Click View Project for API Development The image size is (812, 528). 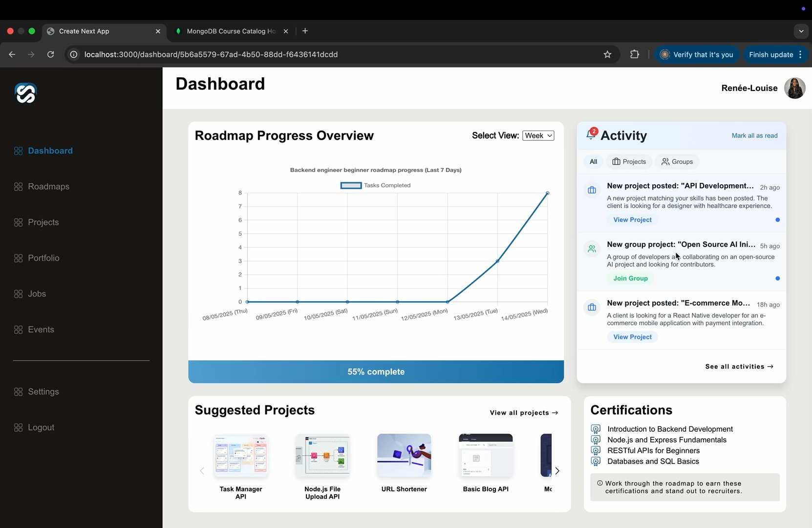(632, 220)
